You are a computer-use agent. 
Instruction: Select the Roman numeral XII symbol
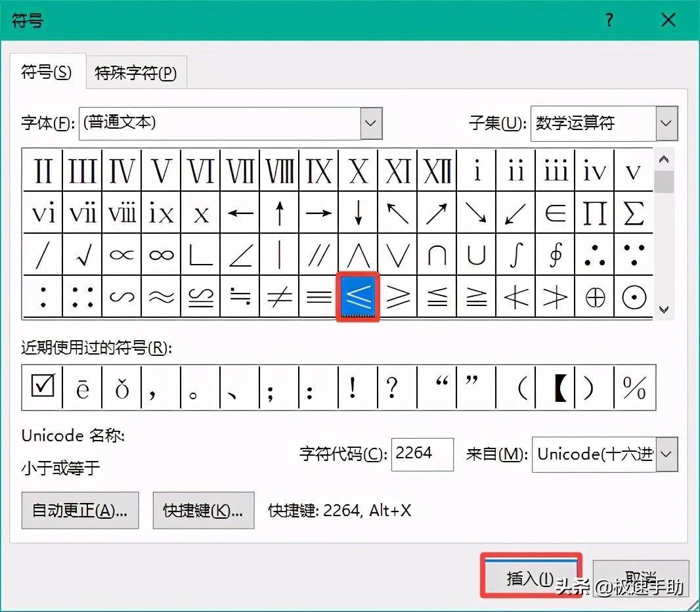click(x=436, y=169)
